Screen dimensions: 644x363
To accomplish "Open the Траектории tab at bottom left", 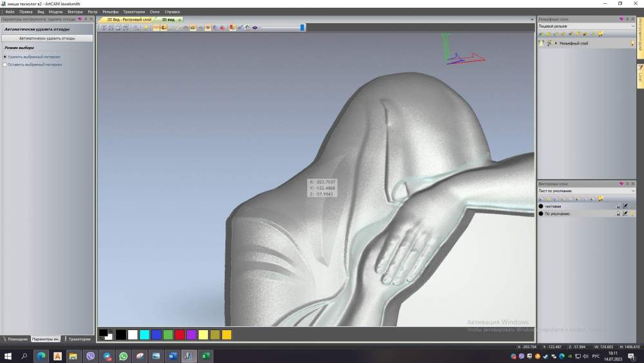I will click(x=79, y=338).
